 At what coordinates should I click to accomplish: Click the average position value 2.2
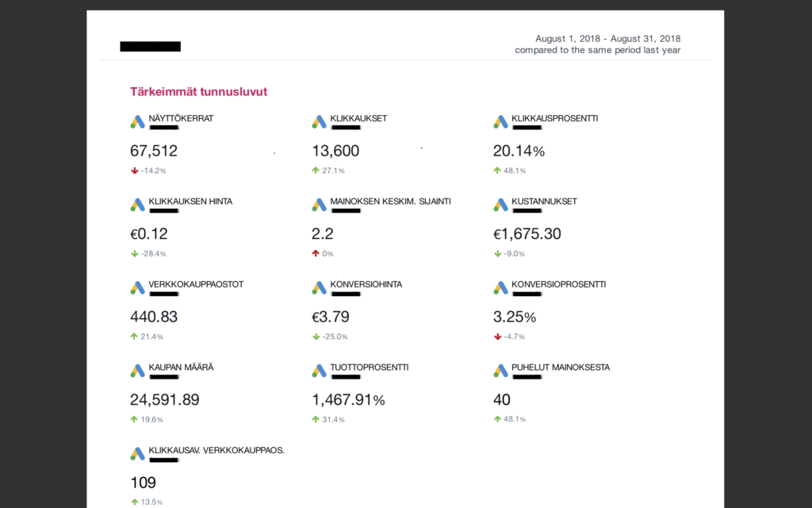coord(323,234)
